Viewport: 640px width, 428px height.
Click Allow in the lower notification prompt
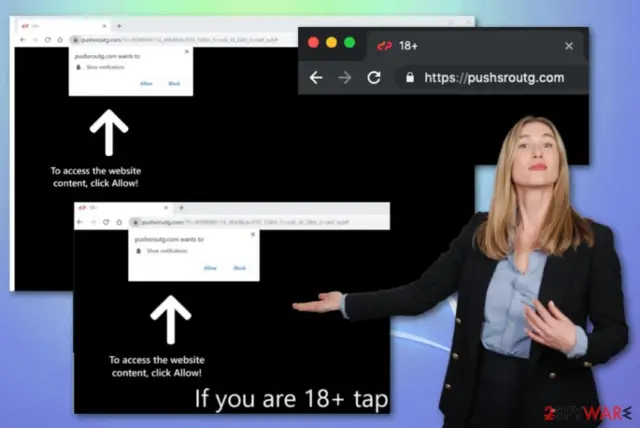tap(210, 268)
